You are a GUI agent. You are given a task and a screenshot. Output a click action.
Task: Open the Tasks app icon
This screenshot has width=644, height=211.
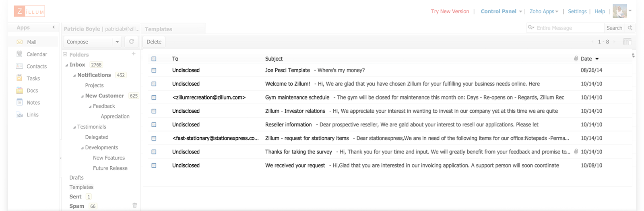click(19, 78)
